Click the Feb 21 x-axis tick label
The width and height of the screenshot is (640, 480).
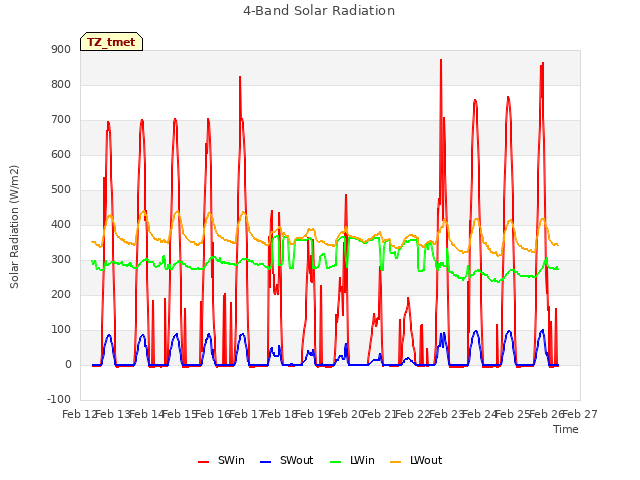(380, 414)
